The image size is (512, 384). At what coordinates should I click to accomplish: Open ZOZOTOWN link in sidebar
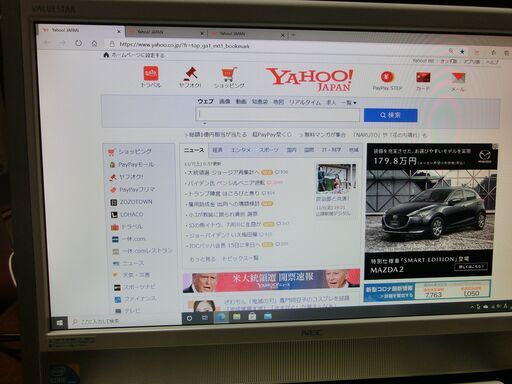(x=136, y=202)
